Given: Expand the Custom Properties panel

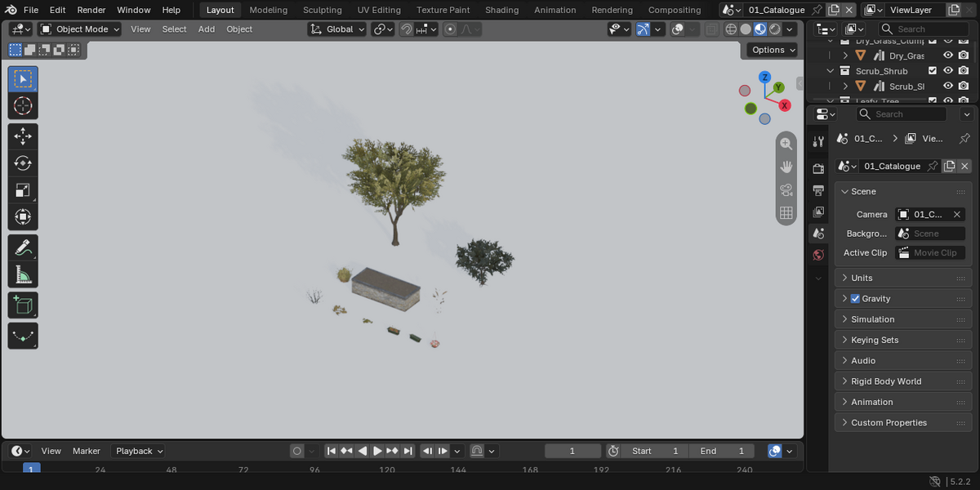Looking at the screenshot, I should [x=903, y=422].
